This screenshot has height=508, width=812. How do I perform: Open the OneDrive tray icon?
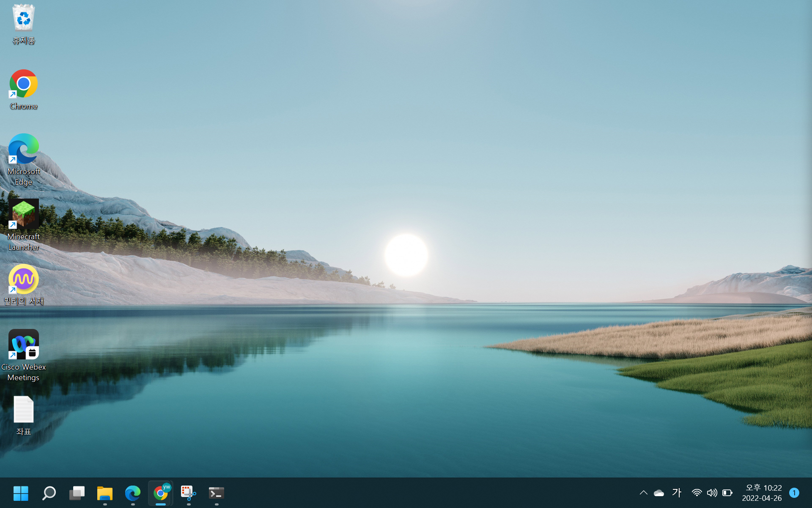pos(659,493)
